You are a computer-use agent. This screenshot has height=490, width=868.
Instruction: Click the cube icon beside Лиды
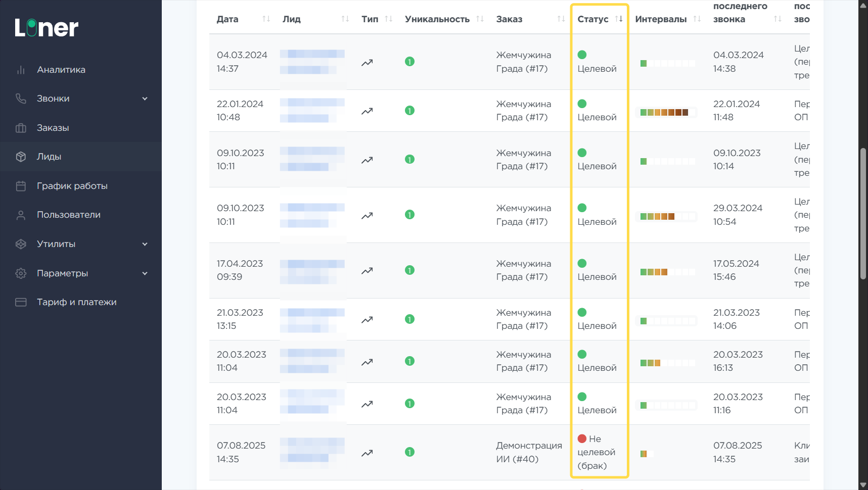pyautogui.click(x=21, y=157)
